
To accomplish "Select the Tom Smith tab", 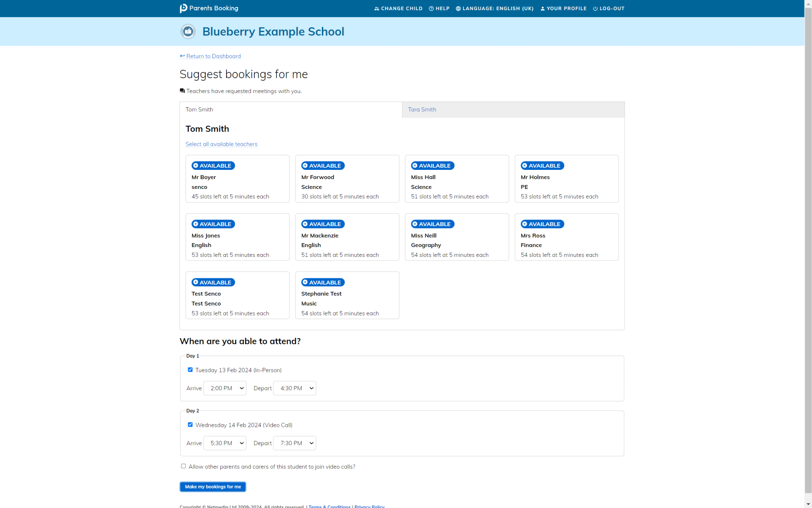I will [x=199, y=109].
